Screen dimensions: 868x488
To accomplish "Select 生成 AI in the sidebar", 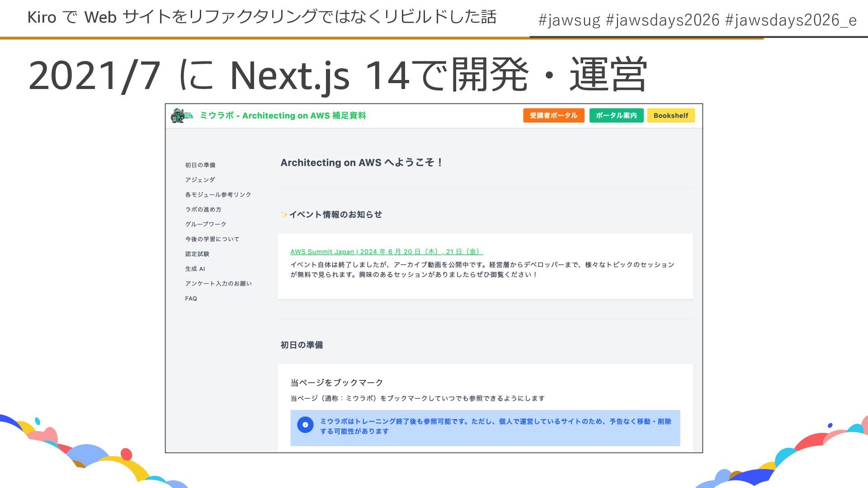I will [195, 269].
